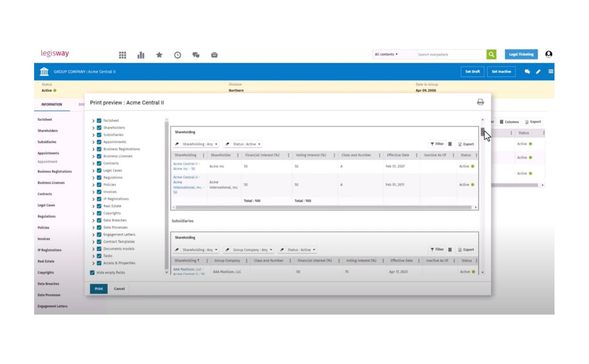
Task: Uncheck the Contracts checkbox
Action: pyautogui.click(x=99, y=163)
